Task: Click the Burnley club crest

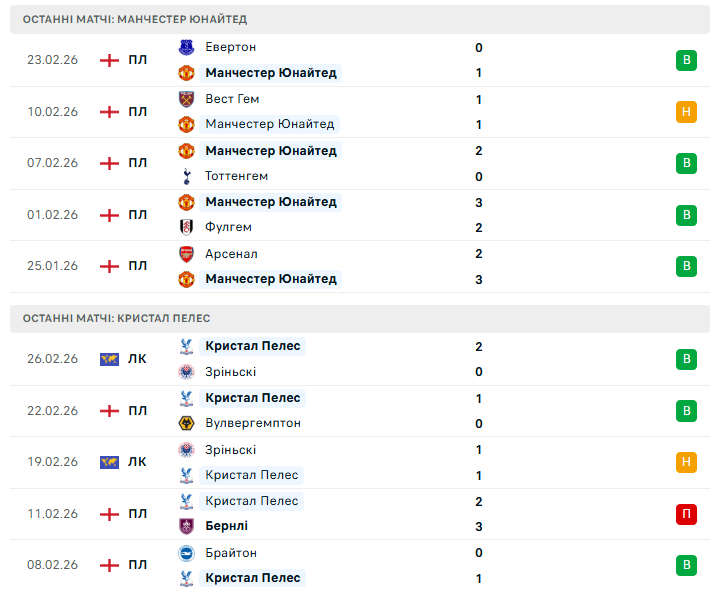Action: [x=186, y=526]
